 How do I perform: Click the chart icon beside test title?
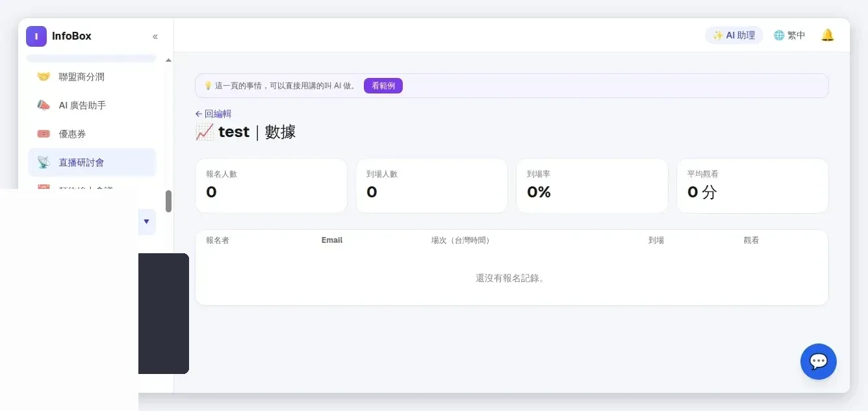(205, 132)
